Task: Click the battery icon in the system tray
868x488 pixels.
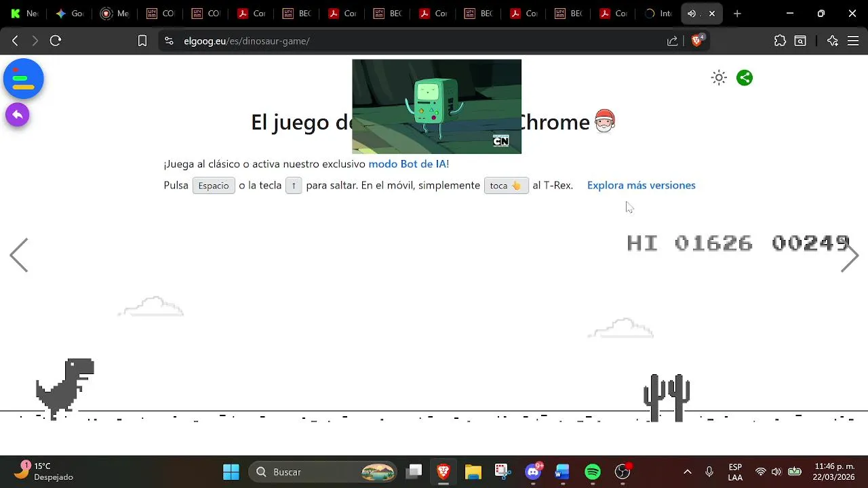Action: tap(795, 472)
